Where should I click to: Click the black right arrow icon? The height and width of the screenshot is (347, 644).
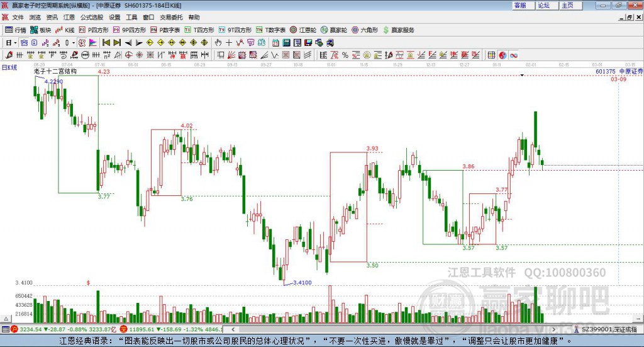[139, 43]
